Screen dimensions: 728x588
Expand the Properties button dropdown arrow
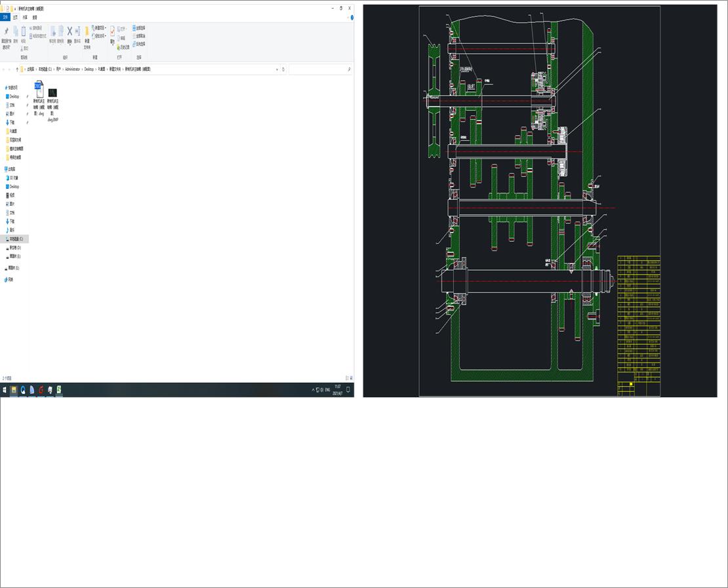coord(112,45)
